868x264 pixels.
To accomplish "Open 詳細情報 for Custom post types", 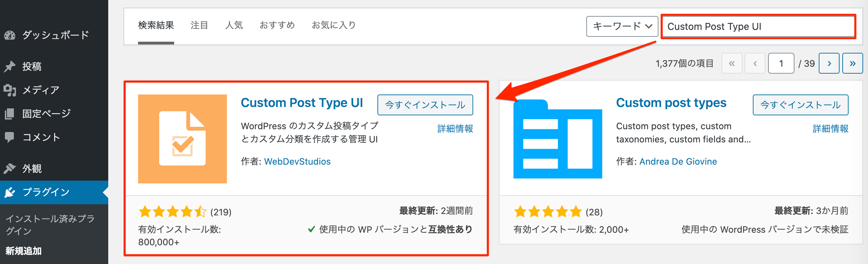I will [830, 129].
